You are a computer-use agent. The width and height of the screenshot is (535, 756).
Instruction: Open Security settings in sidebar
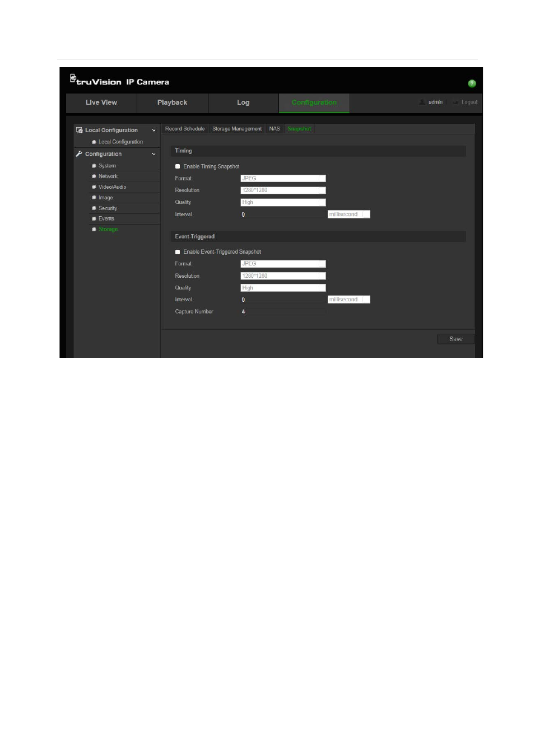tap(108, 208)
